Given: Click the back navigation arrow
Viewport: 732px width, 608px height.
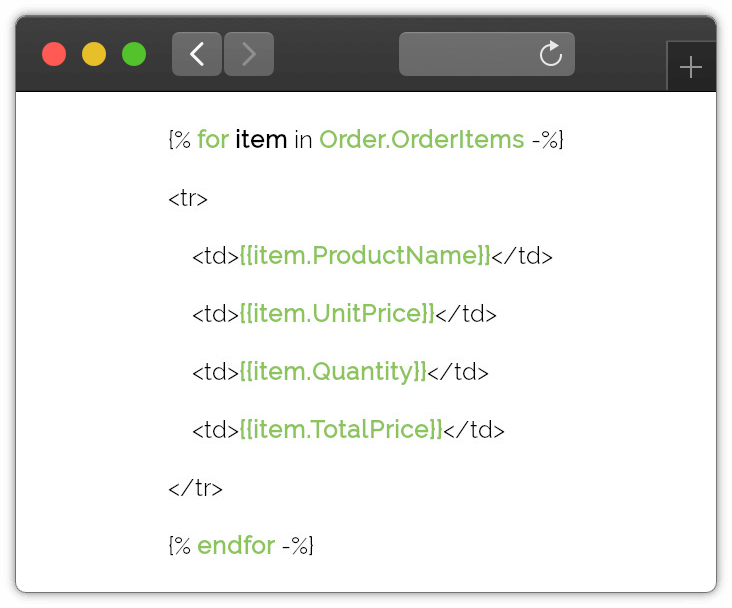Looking at the screenshot, I should [197, 54].
